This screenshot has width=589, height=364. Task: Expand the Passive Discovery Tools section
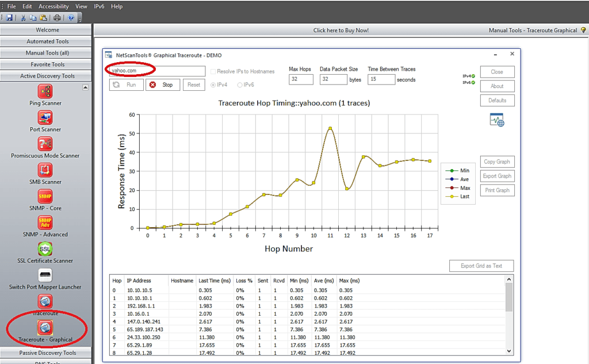point(46,352)
